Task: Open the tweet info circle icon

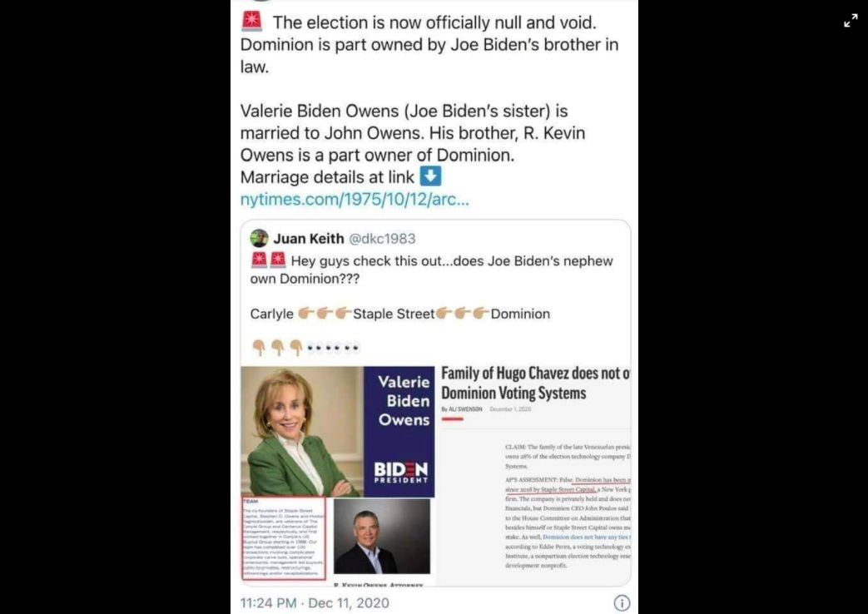Action: click(622, 603)
